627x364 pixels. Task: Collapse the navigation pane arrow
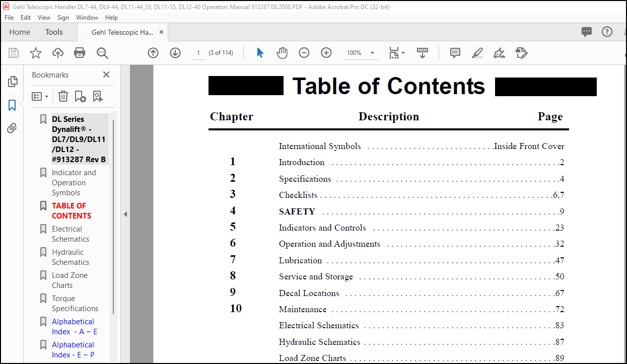[125, 214]
